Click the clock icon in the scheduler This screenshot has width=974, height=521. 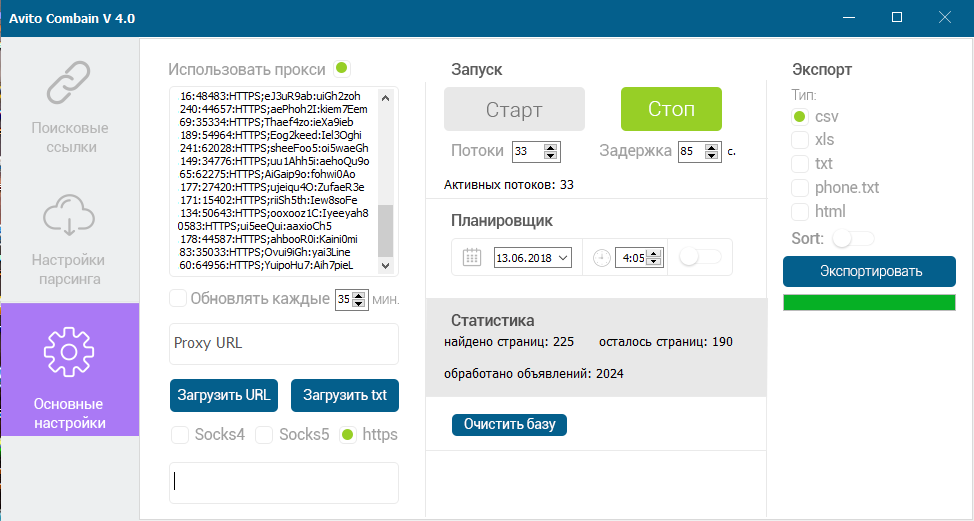point(601,257)
